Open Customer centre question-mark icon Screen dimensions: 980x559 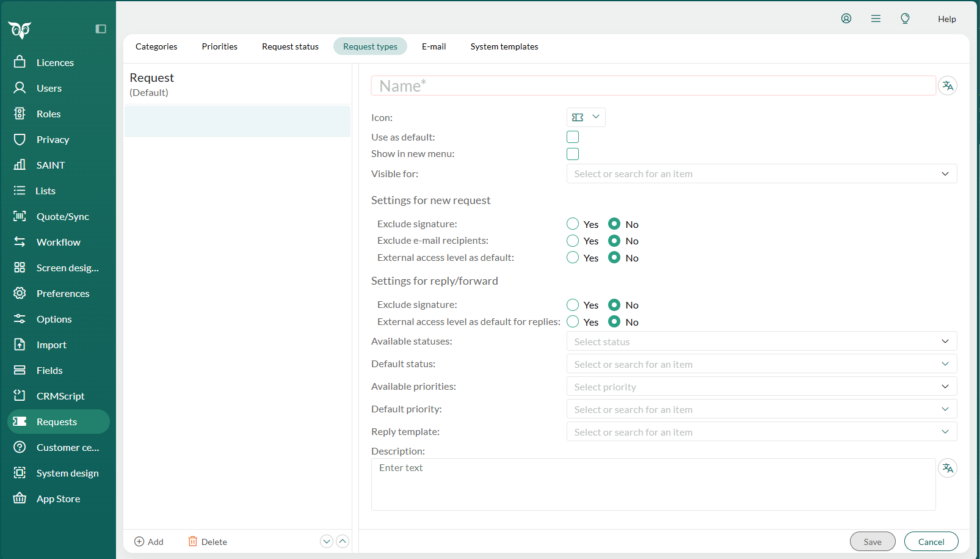20,447
